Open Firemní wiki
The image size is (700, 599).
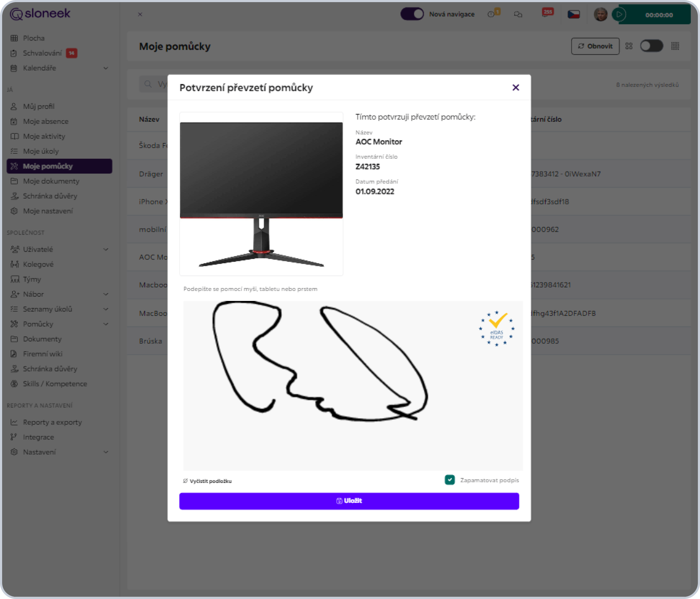point(43,354)
